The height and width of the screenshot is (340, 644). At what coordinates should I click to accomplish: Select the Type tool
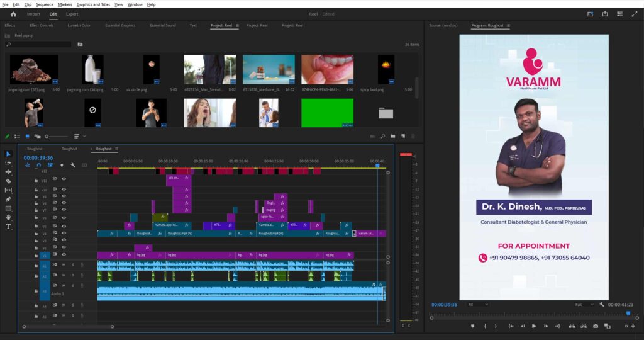(8, 227)
